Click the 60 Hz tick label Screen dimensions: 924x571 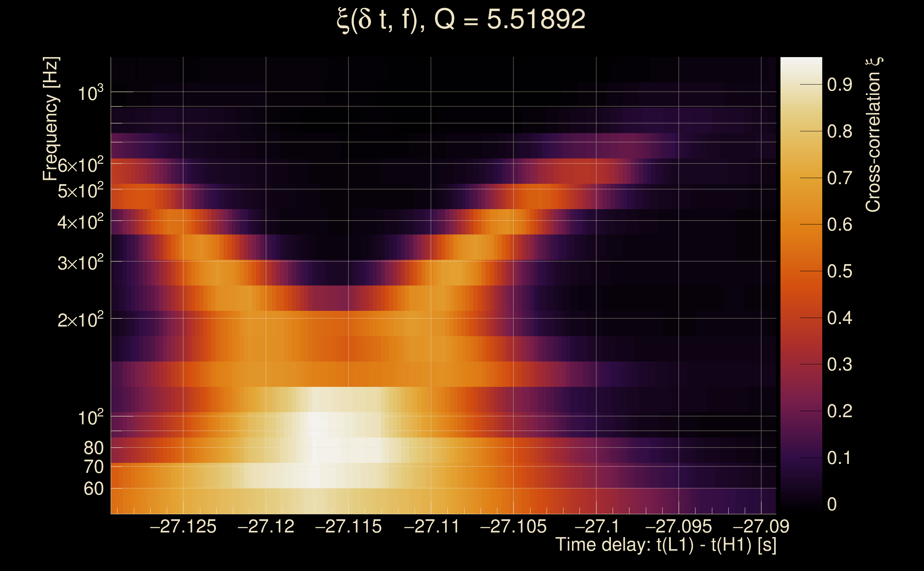(93, 489)
